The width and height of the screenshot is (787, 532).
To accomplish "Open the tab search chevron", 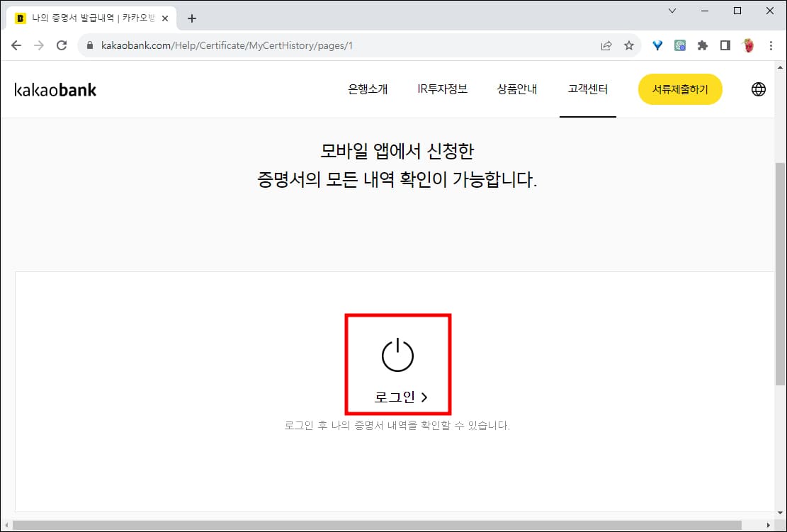I will (672, 11).
